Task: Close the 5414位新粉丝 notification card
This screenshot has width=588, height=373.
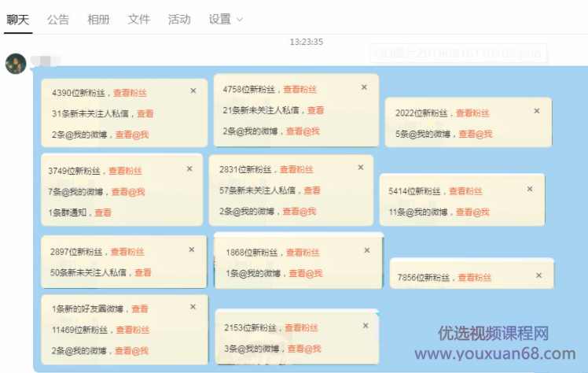Action: (530, 189)
